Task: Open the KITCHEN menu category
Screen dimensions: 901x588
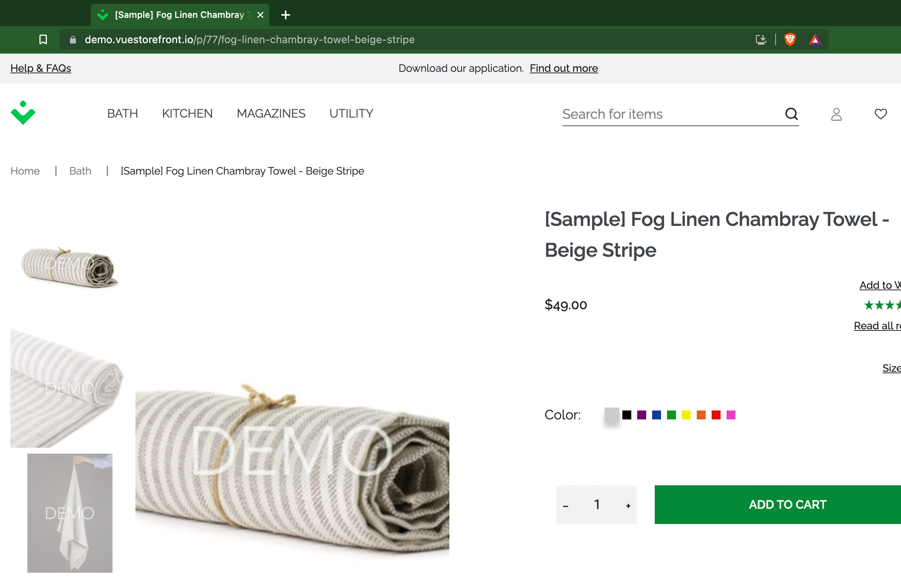Action: click(187, 114)
